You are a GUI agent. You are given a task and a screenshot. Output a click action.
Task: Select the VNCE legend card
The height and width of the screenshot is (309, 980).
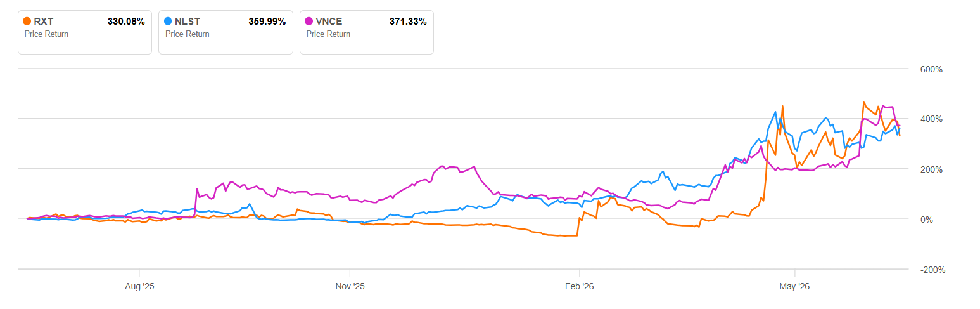[366, 32]
